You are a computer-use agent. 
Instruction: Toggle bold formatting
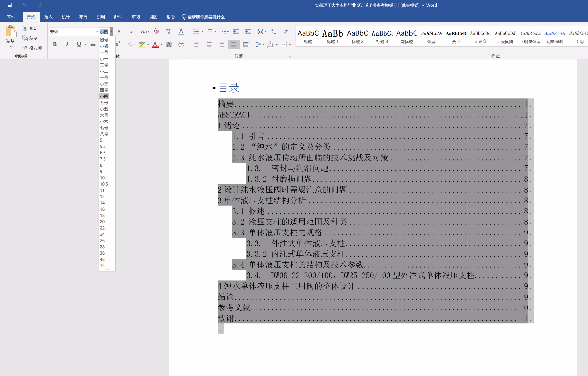tap(55, 44)
